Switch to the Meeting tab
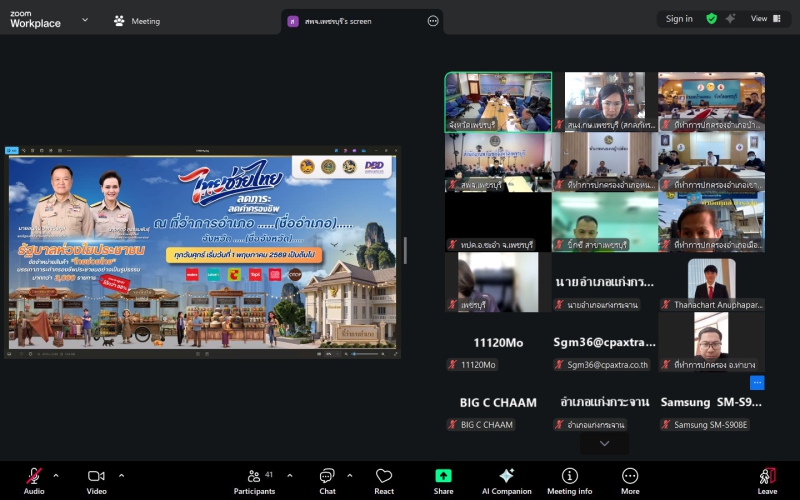Screen dimensions: 800x500 (137, 21)
